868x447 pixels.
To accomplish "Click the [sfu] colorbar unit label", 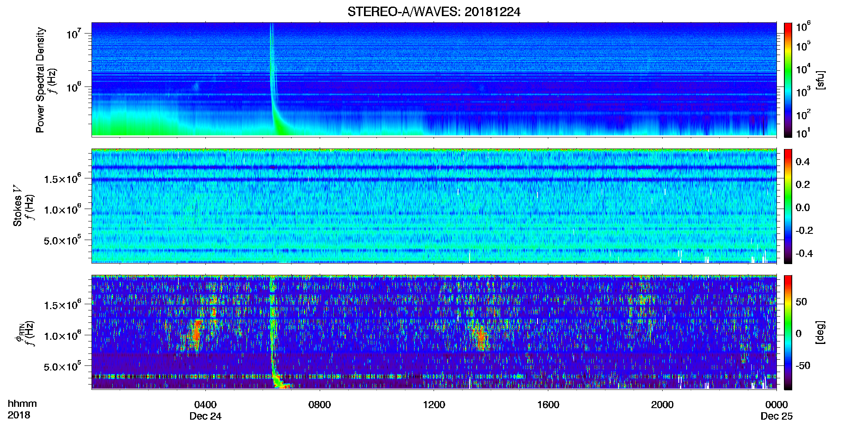I will [820, 80].
